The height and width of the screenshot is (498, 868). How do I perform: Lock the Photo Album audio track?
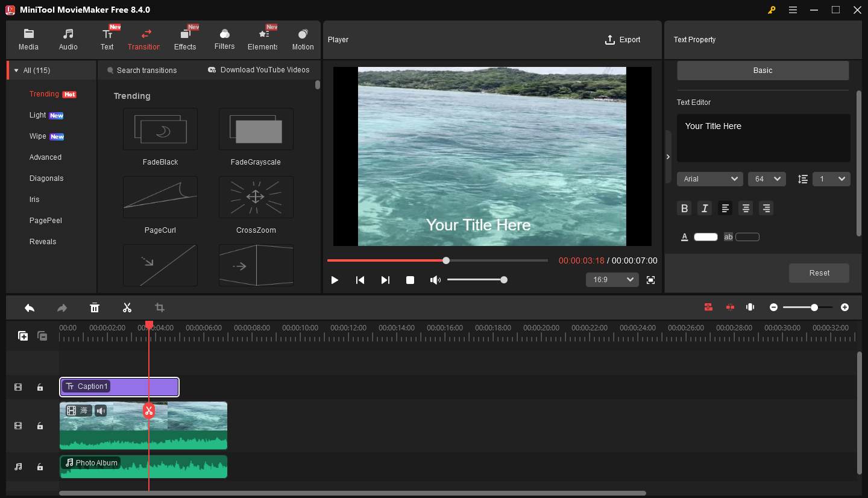[x=40, y=467]
